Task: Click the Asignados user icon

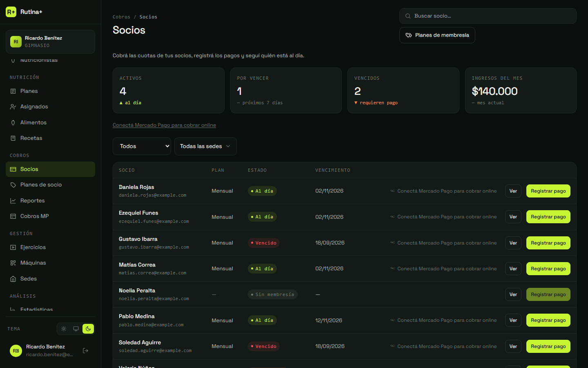Action: (x=13, y=107)
